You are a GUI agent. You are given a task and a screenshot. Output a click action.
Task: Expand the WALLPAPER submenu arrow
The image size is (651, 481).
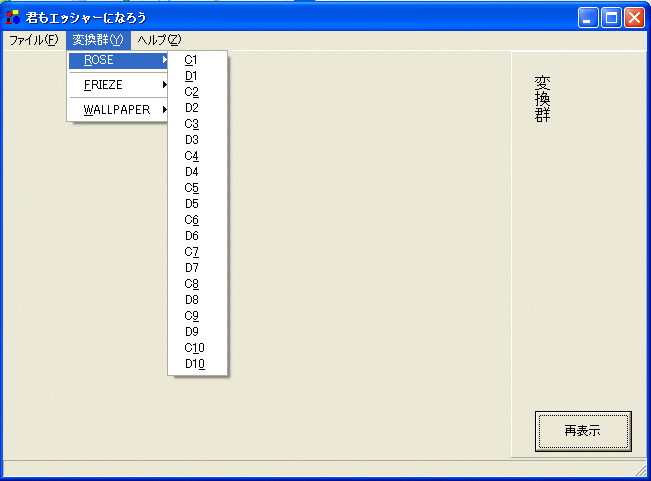tap(164, 110)
